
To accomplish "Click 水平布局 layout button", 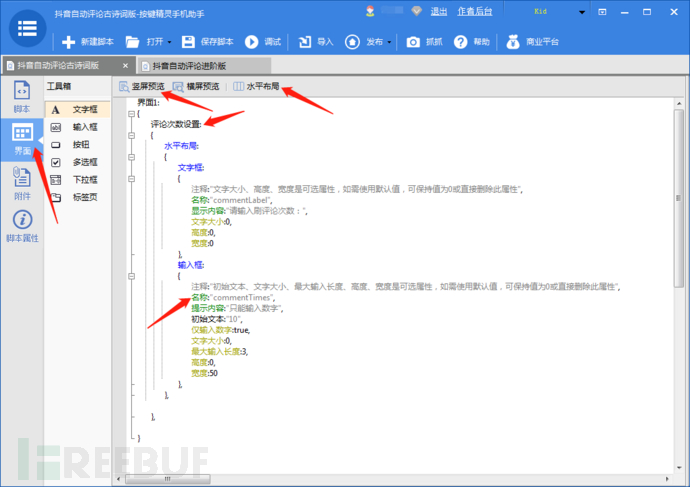I will pyautogui.click(x=257, y=87).
